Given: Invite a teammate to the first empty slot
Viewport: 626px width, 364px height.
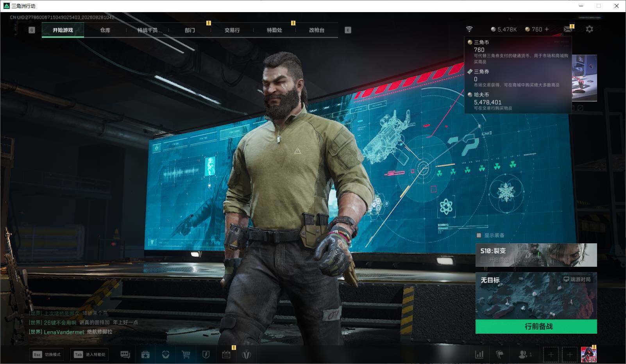Looking at the screenshot, I should click(x=551, y=355).
